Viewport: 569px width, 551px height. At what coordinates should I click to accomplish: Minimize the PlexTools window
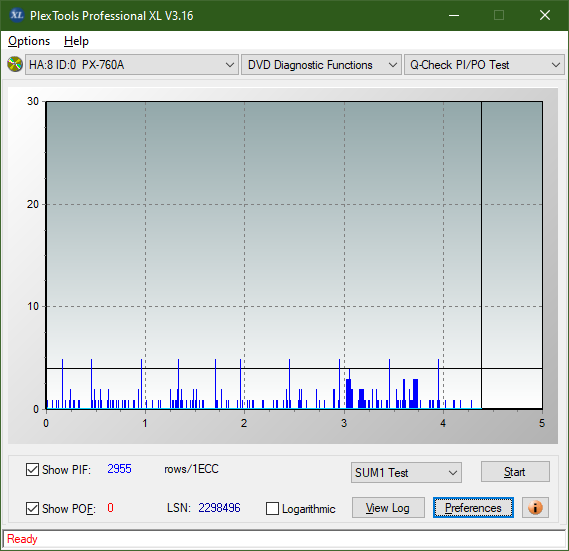point(454,15)
